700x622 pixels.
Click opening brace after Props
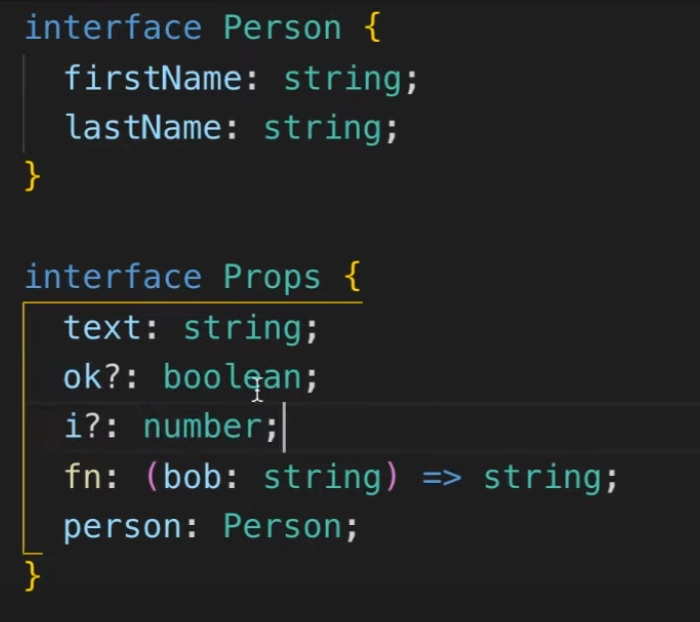click(353, 277)
